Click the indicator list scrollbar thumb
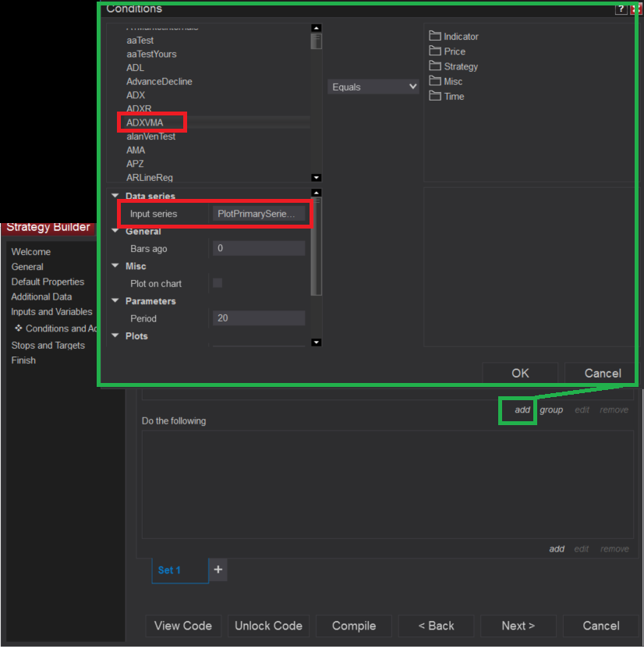This screenshot has width=644, height=649. coord(316,41)
